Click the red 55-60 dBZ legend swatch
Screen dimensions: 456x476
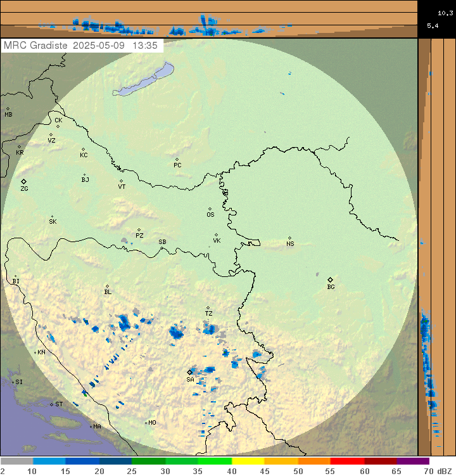348,461
